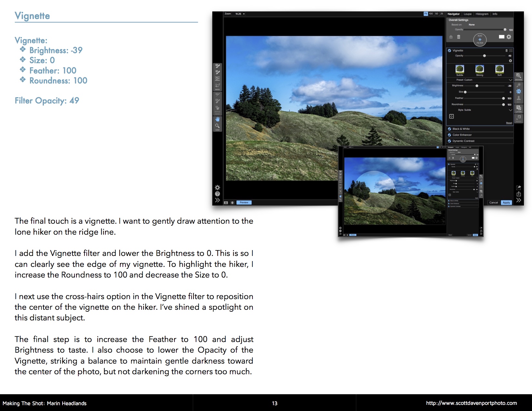Switch to the Info tab

coord(495,14)
